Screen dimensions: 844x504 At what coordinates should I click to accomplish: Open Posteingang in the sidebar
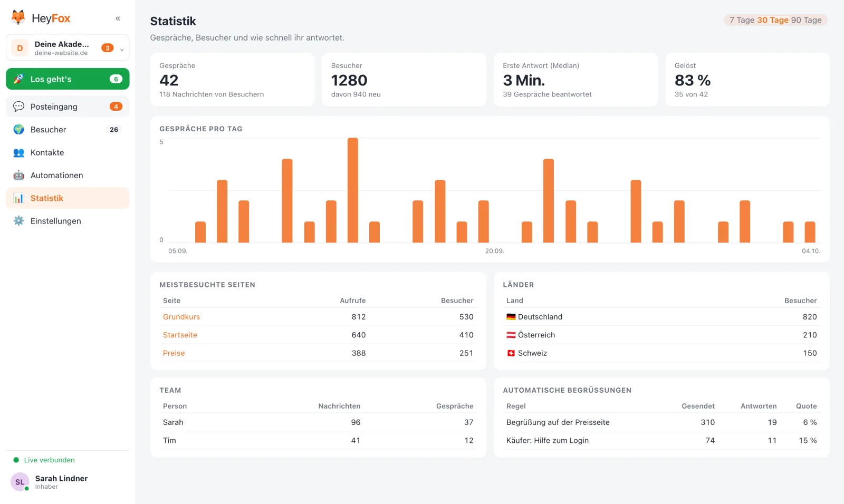tap(68, 106)
